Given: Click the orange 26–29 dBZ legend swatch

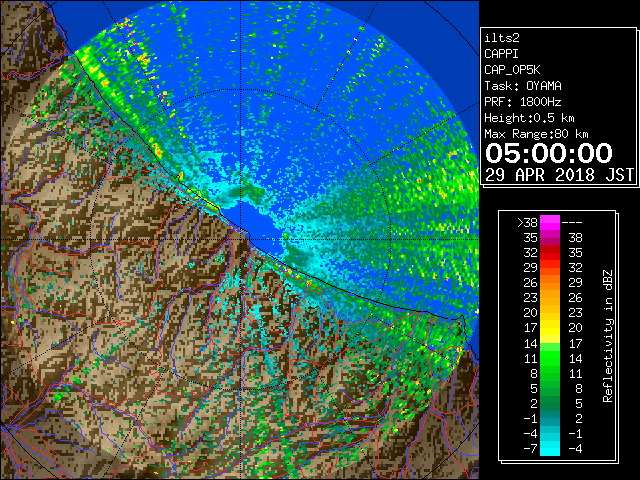Looking at the screenshot, I should tap(550, 283).
